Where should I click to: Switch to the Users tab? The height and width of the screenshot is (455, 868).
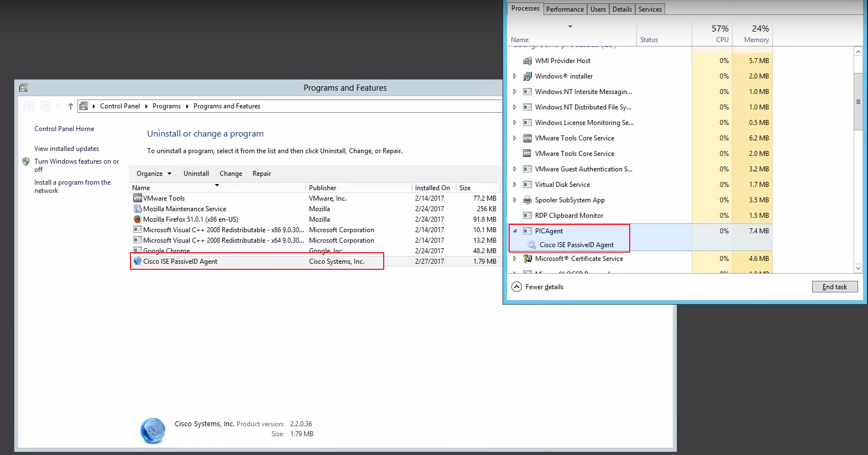pyautogui.click(x=598, y=9)
